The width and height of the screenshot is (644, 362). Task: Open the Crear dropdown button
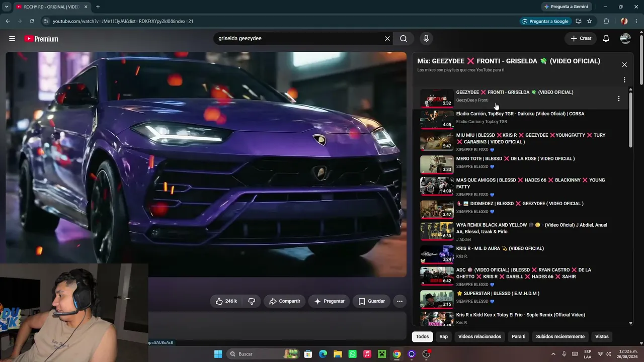pos(581,39)
